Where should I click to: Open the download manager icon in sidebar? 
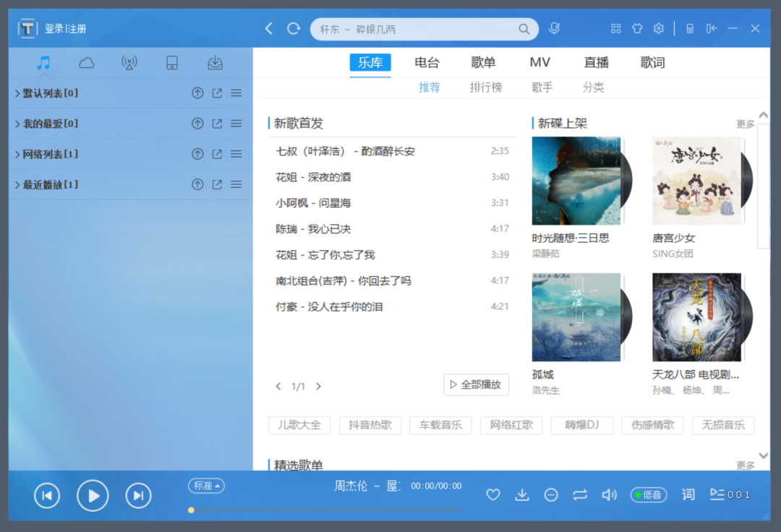(x=215, y=63)
